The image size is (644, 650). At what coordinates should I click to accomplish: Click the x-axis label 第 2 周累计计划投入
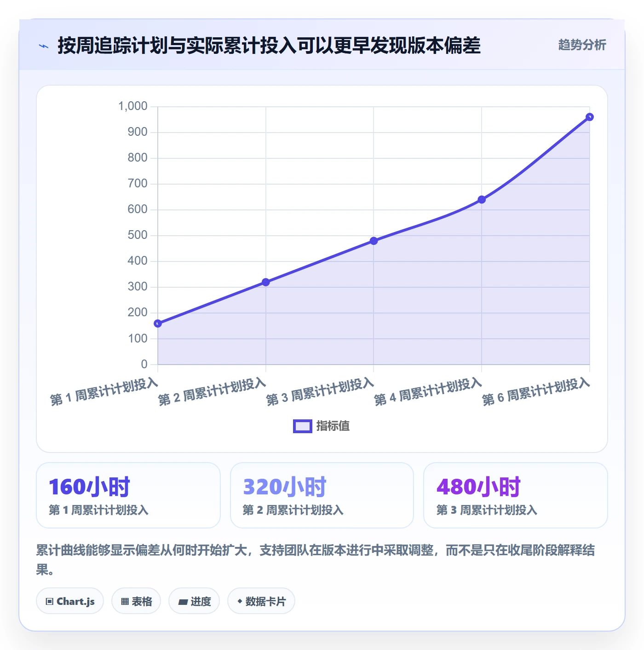[x=212, y=392]
